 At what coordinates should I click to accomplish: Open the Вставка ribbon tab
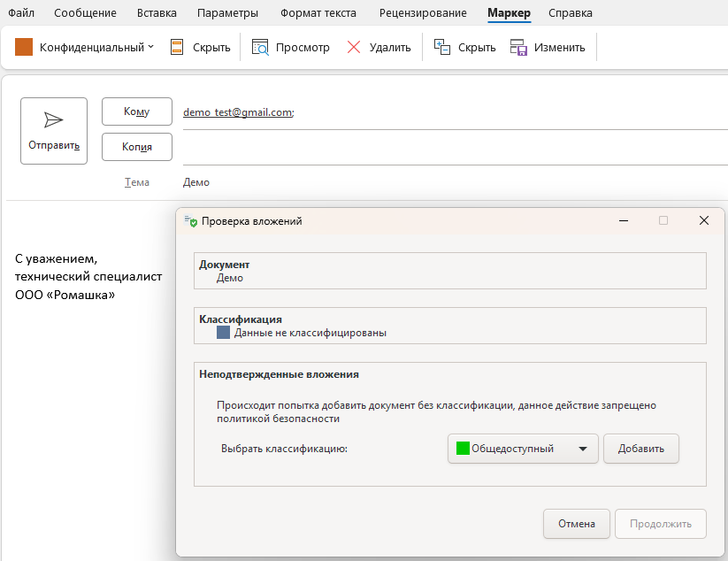[157, 13]
